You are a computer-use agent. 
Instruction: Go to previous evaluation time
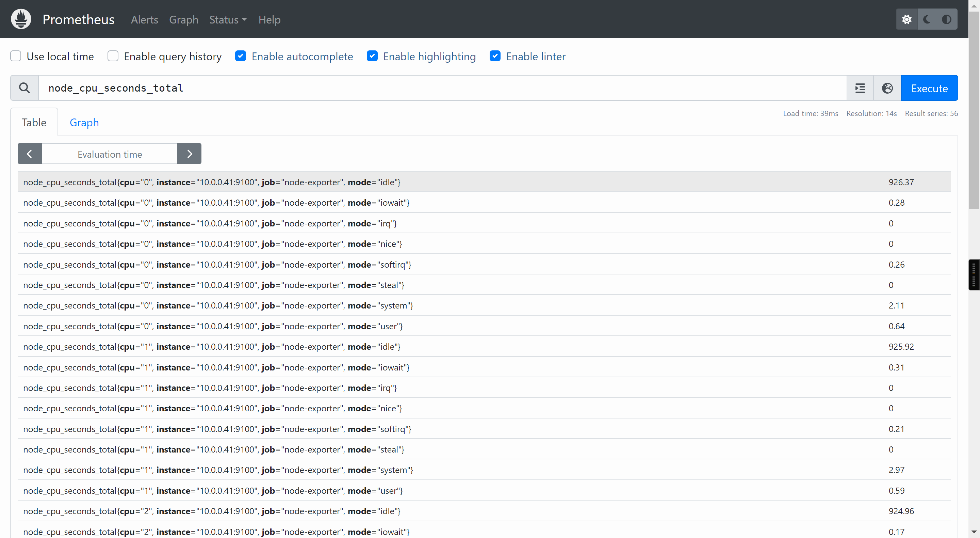(29, 154)
